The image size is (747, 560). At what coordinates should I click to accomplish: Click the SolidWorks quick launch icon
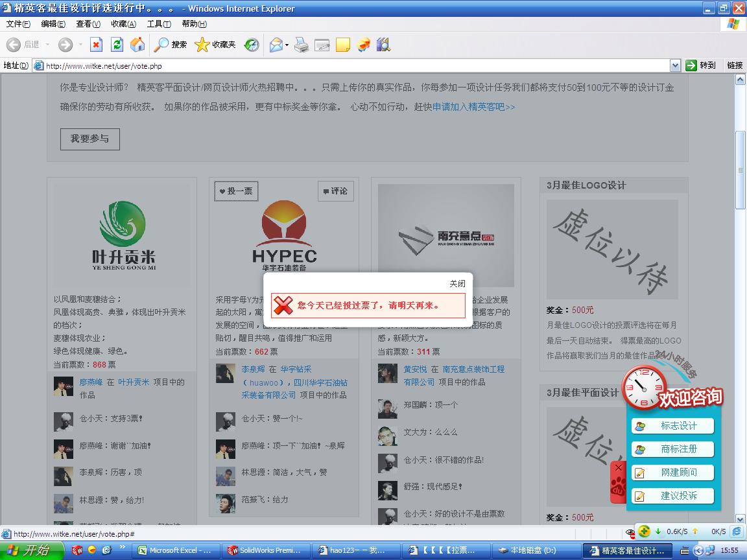[x=77, y=550]
